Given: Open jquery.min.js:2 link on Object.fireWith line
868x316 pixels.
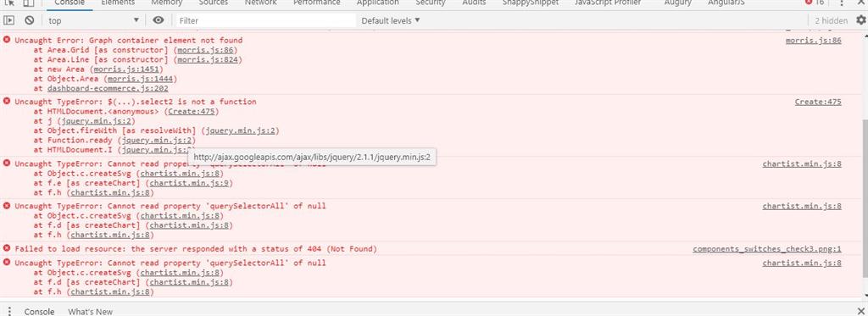Looking at the screenshot, I should point(241,130).
